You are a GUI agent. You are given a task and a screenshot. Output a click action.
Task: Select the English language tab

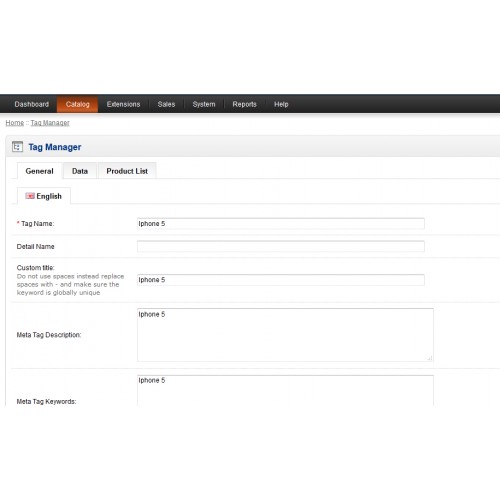point(44,196)
